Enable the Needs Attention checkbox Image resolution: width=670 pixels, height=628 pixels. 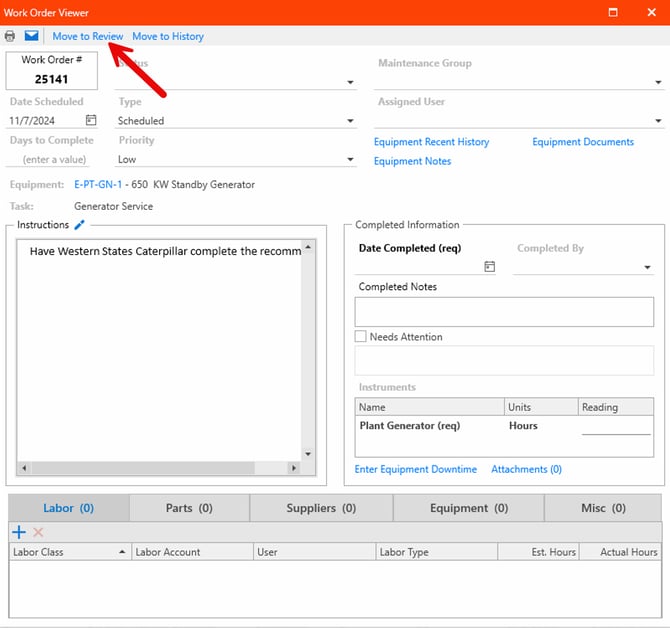[361, 337]
